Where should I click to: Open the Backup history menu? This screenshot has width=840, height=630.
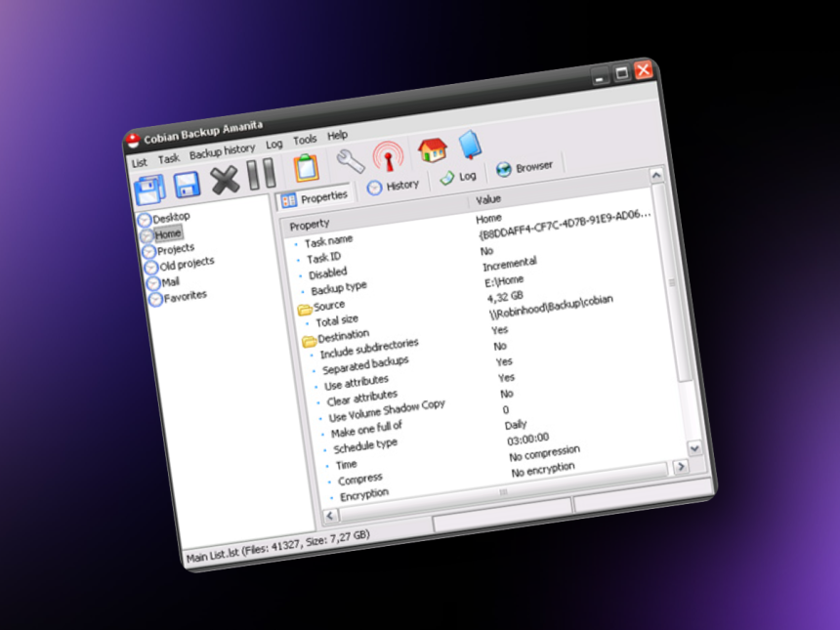(x=223, y=151)
